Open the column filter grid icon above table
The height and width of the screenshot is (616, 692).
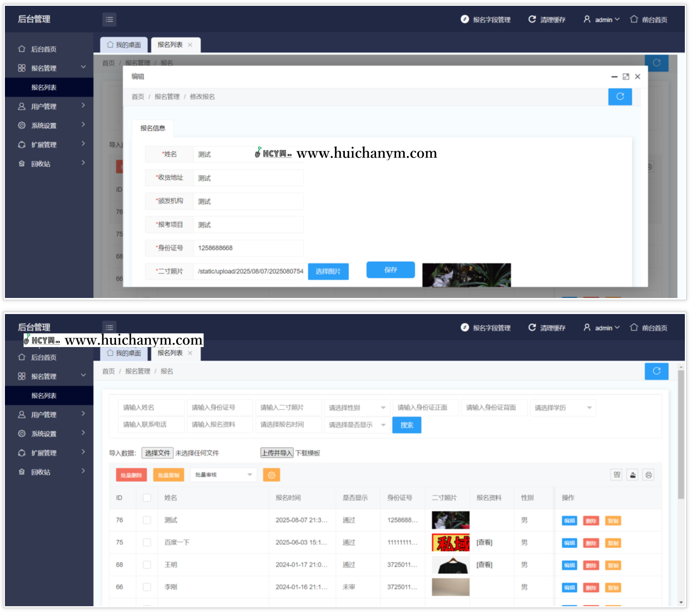point(617,475)
